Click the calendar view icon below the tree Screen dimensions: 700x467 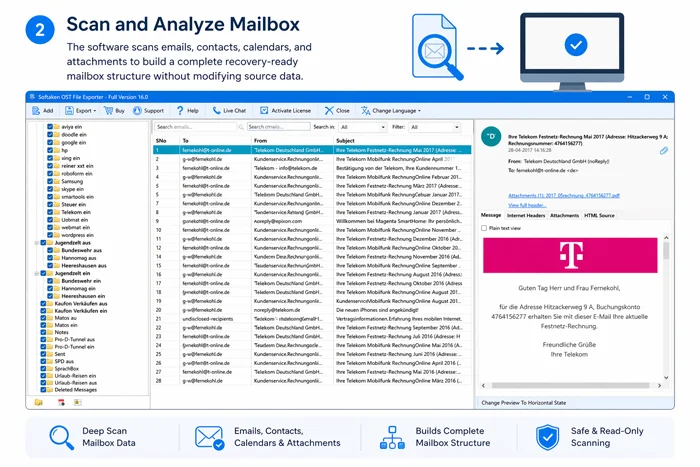tap(61, 402)
